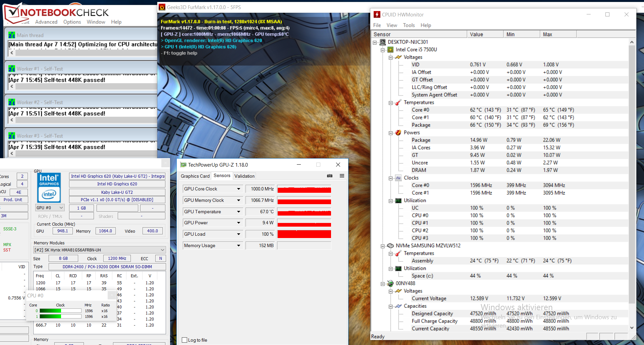Click the Voltages icon under battery 00NY488

click(398, 291)
